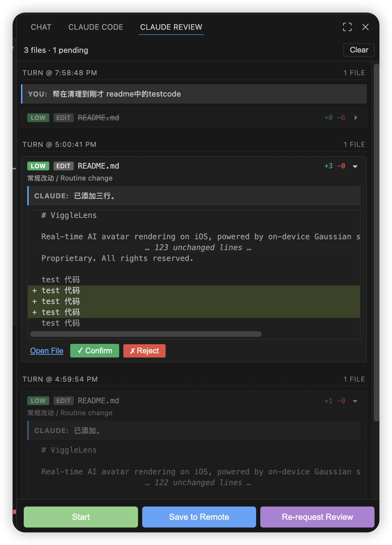The image size is (392, 545).
Task: Expand the struck-through README.md entry arrow
Action: (356, 118)
